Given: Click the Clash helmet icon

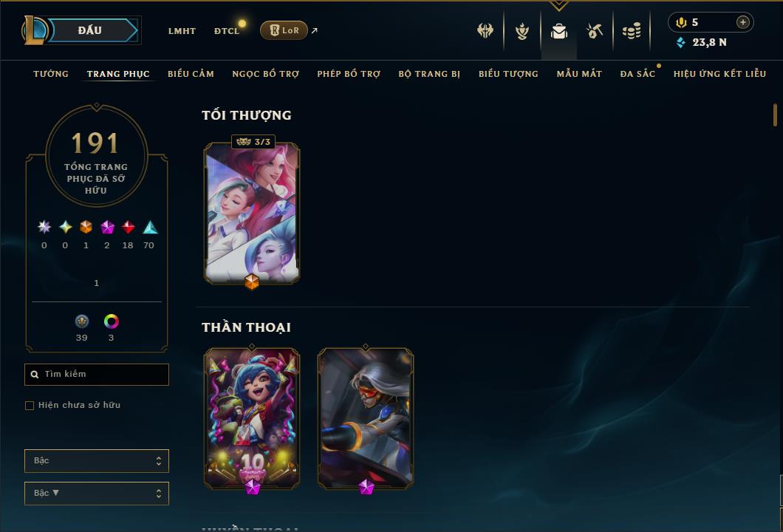Looking at the screenshot, I should click(485, 30).
